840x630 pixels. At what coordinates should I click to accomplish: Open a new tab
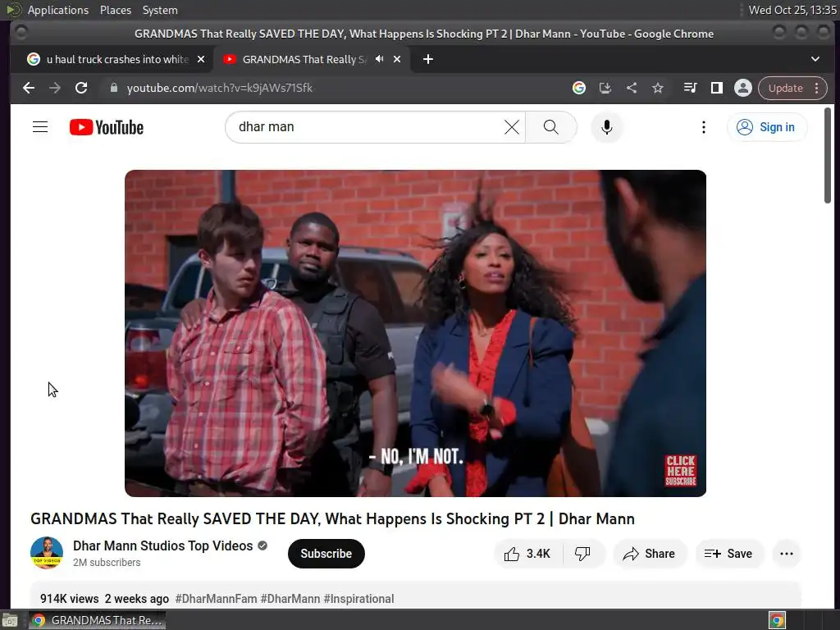tap(427, 59)
